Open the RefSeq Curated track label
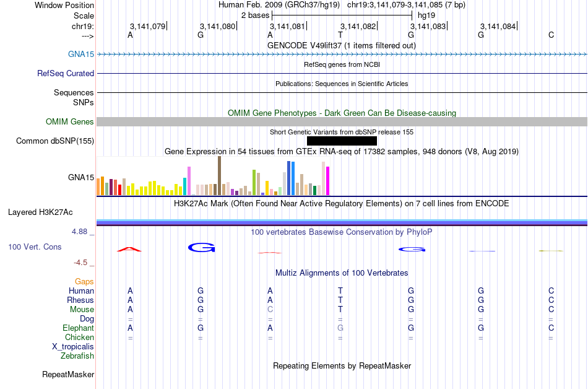The image size is (588, 389). (x=66, y=73)
